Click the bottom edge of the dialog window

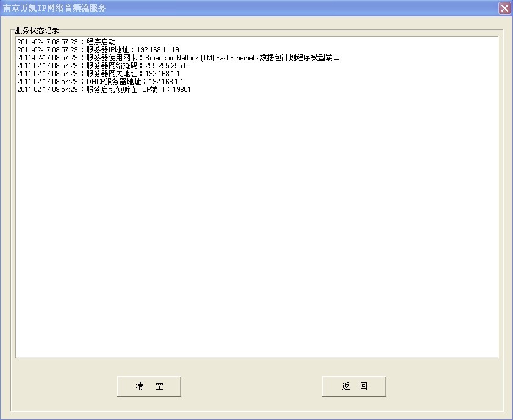[x=256, y=418]
